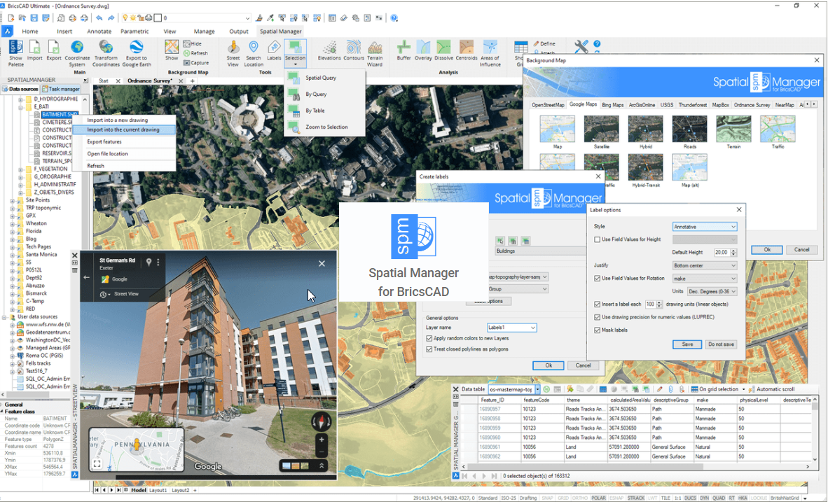Open the Layer name Labels1 combo box

[x=511, y=328]
